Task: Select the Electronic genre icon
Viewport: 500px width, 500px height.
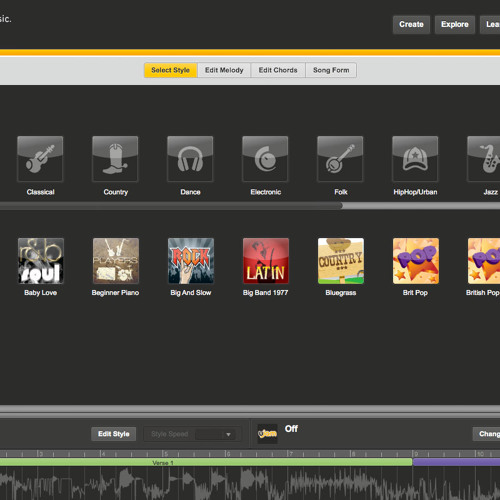Action: tap(265, 159)
